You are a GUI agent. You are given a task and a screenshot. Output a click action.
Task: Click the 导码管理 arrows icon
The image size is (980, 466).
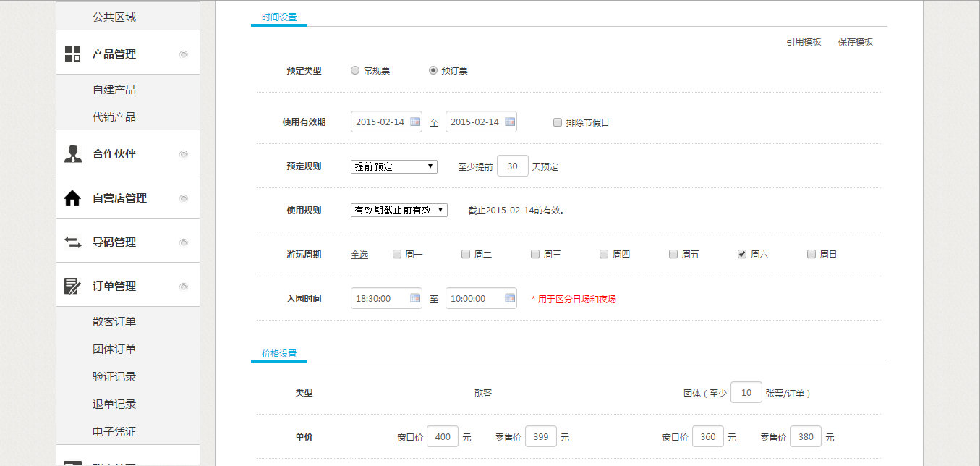(x=72, y=242)
